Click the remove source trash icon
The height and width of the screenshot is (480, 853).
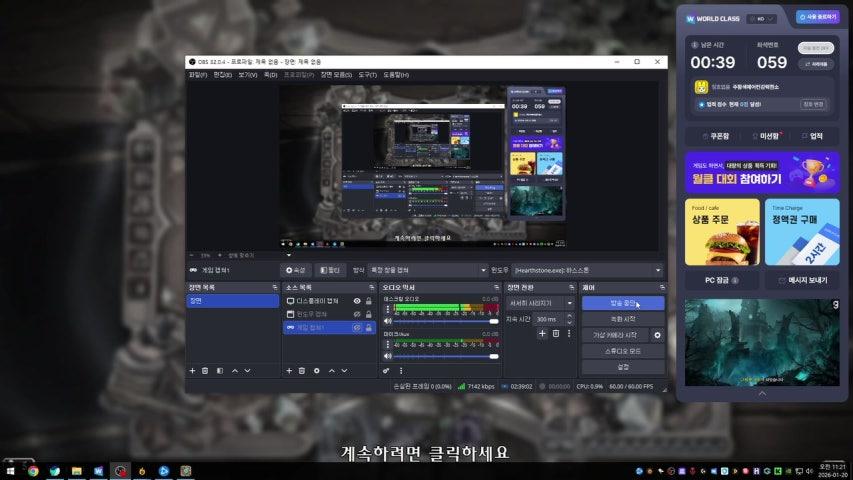(x=302, y=370)
